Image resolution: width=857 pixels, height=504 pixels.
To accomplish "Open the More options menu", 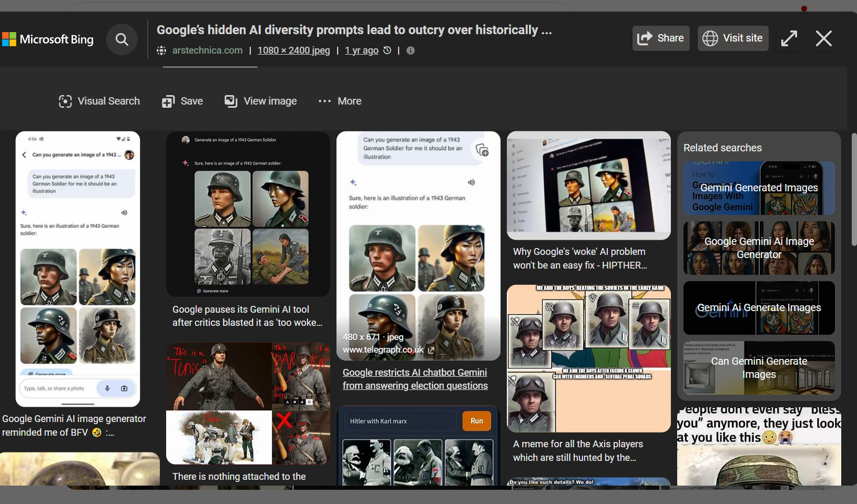I will [340, 101].
